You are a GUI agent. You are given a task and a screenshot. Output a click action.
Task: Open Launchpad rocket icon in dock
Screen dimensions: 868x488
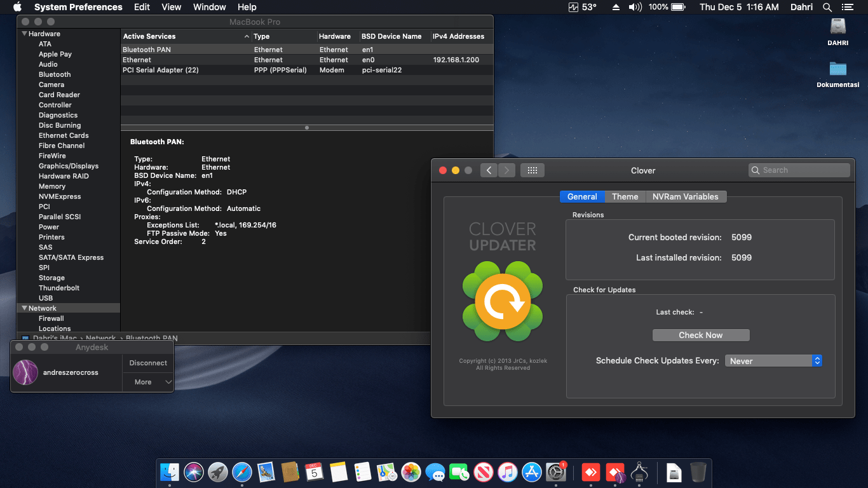[218, 472]
